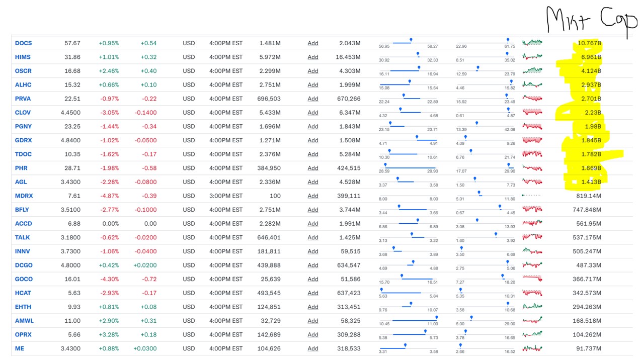Screen dimensions: 644x362
Task: Click the AMWL day range bar
Action: click(408, 321)
